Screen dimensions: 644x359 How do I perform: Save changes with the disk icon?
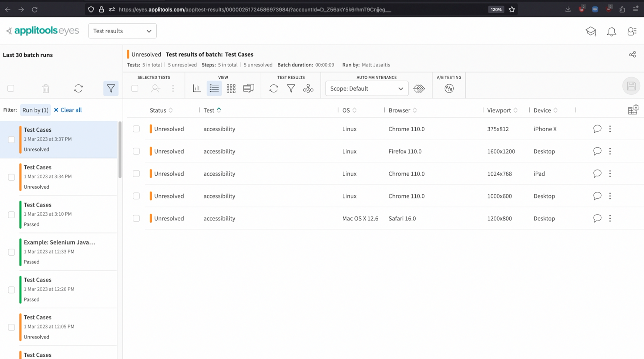tap(631, 86)
